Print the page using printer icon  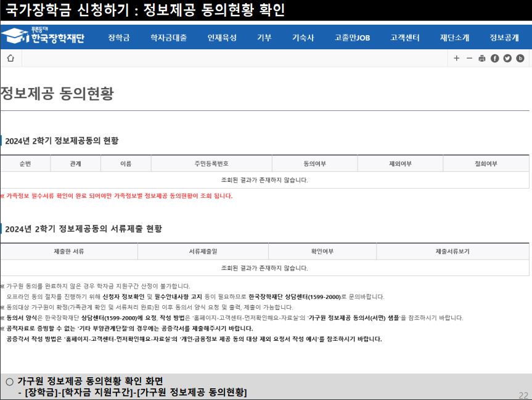(482, 59)
